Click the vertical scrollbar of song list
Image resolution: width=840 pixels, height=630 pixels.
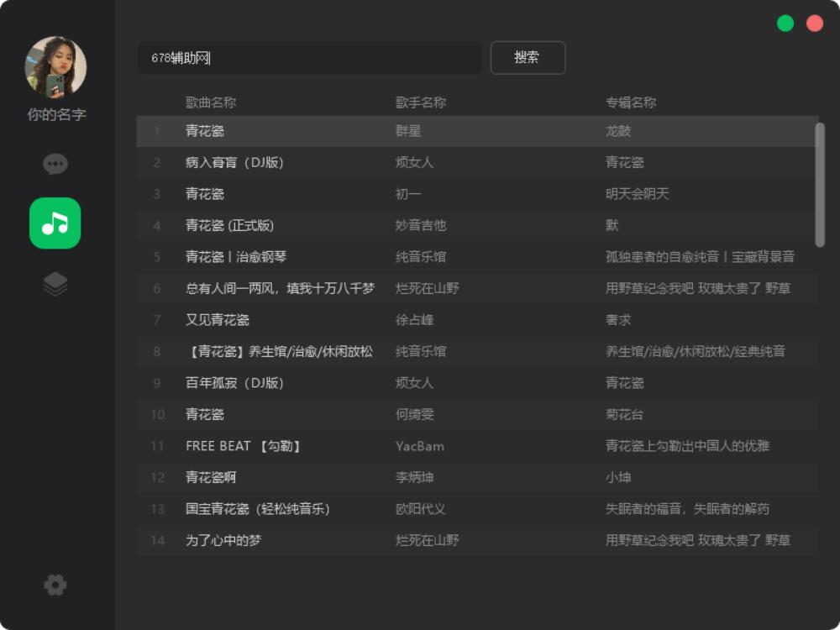[820, 185]
